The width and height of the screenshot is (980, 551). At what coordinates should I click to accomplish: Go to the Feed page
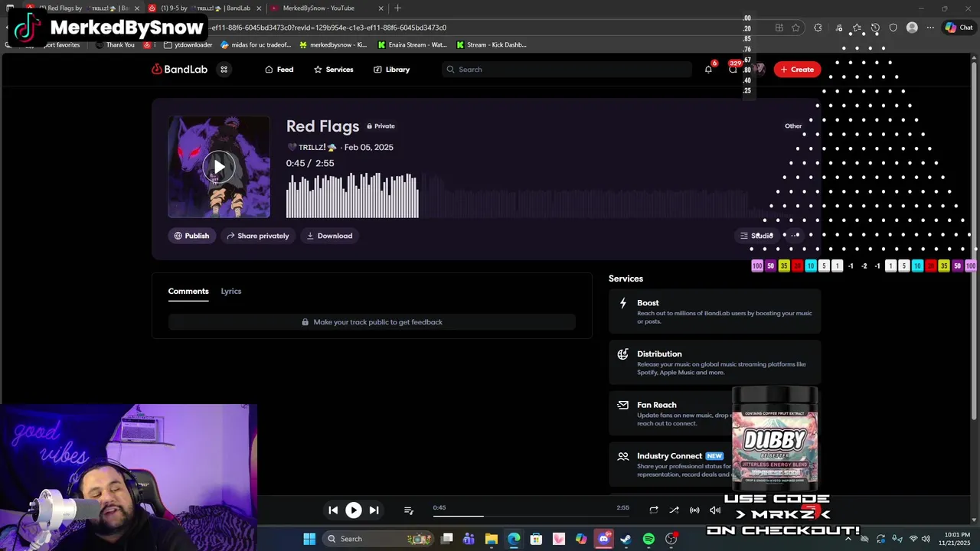tap(279, 69)
